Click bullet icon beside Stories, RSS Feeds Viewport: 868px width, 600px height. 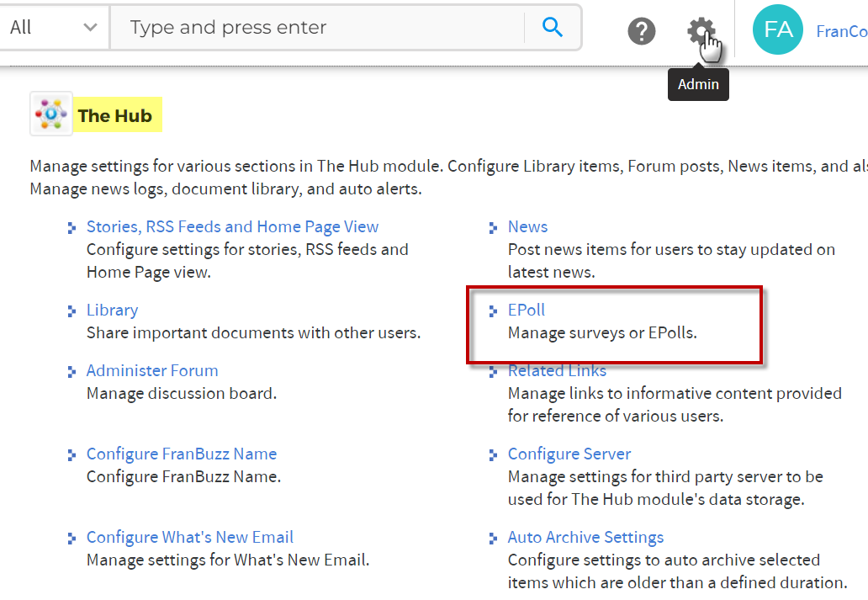pos(71,228)
